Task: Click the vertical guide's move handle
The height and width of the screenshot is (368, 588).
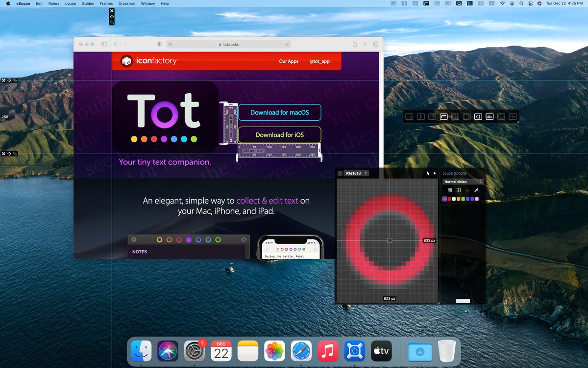Action: click(112, 16)
